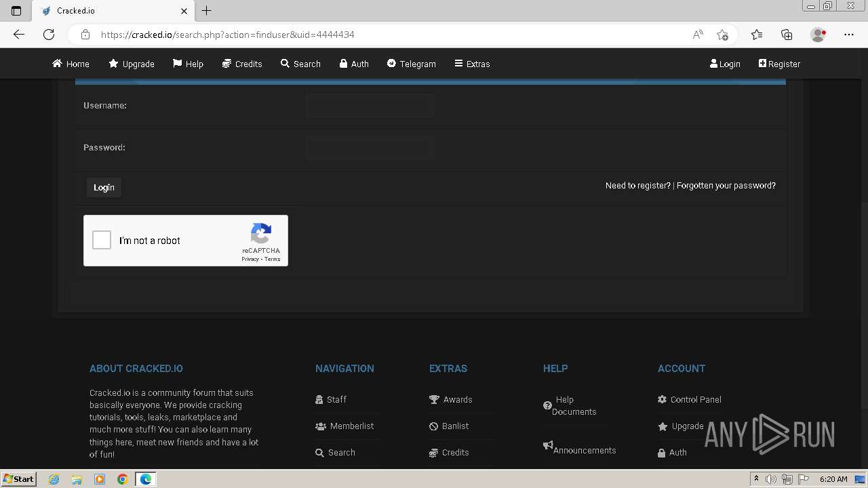Open the Favorites list icon
This screenshot has height=488, width=868.
(x=757, y=35)
